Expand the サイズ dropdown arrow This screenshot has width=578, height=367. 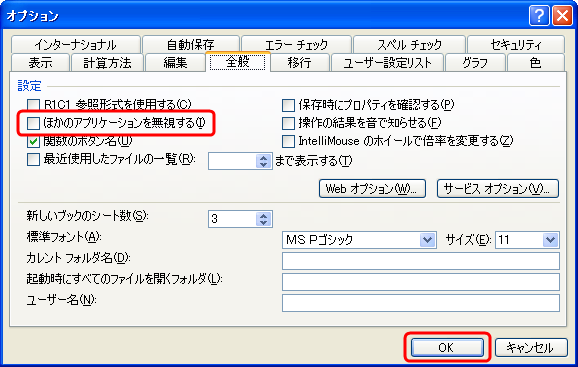point(550,240)
